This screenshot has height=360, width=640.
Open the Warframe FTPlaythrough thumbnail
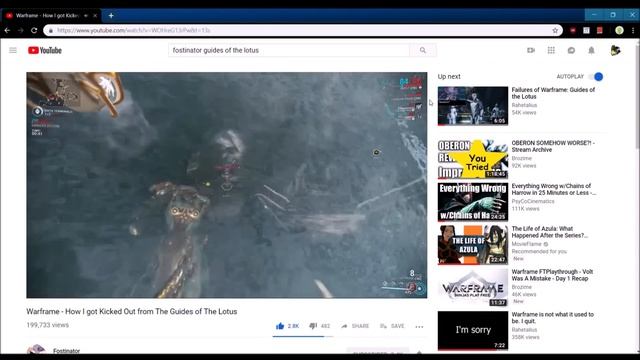pyautogui.click(x=473, y=287)
